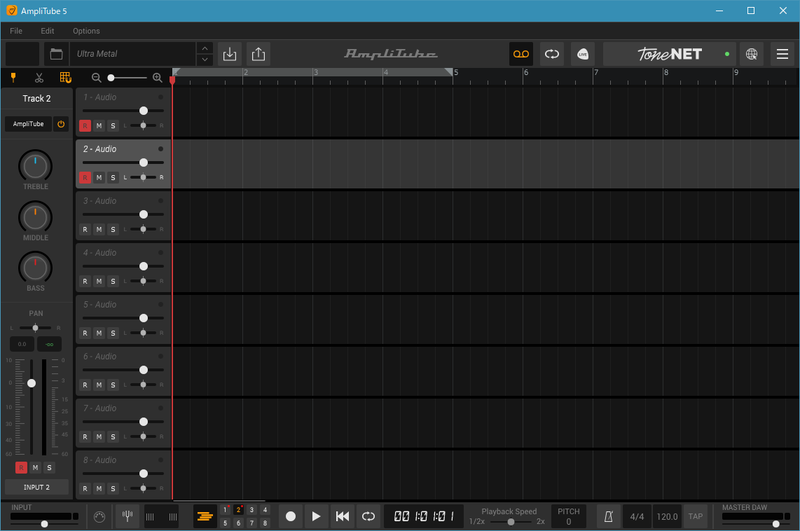Click the Playback Speed slider handle

(x=511, y=522)
